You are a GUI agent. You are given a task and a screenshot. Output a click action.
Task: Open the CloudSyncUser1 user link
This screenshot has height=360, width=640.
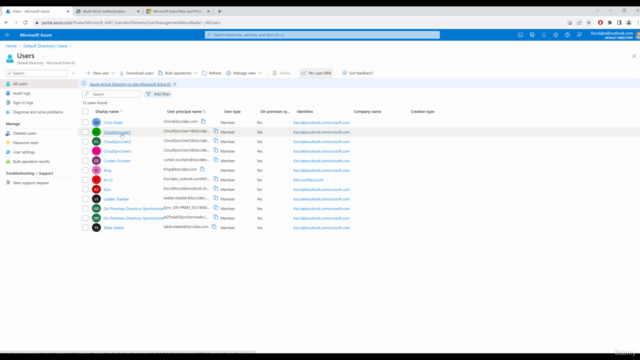[x=117, y=132]
